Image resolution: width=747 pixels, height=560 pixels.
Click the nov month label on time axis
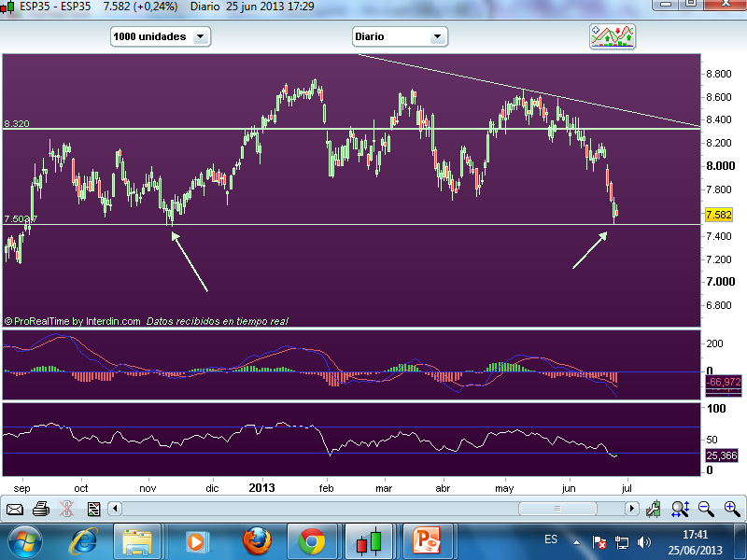148,488
